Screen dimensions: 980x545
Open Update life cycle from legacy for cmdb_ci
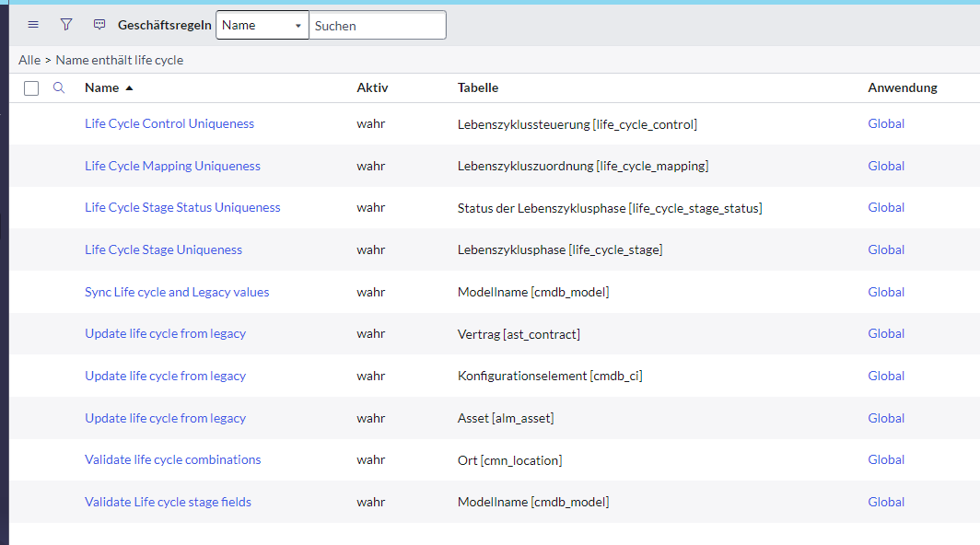coord(165,377)
